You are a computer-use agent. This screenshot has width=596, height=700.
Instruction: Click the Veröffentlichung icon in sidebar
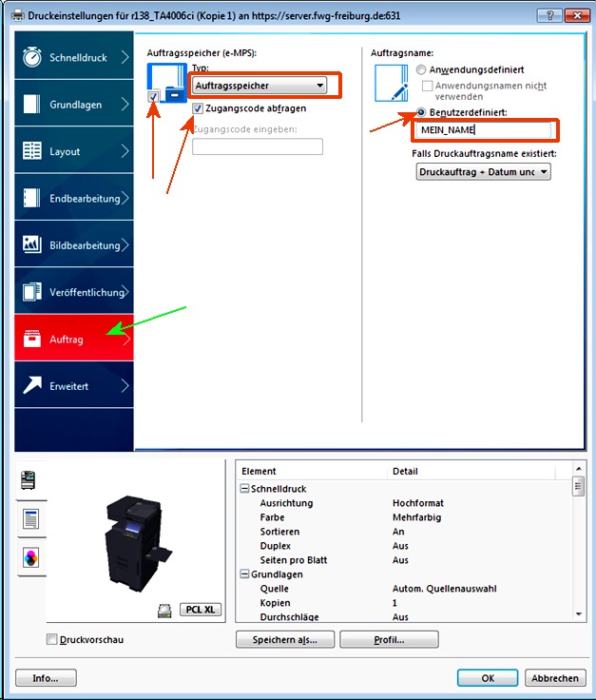point(32,292)
